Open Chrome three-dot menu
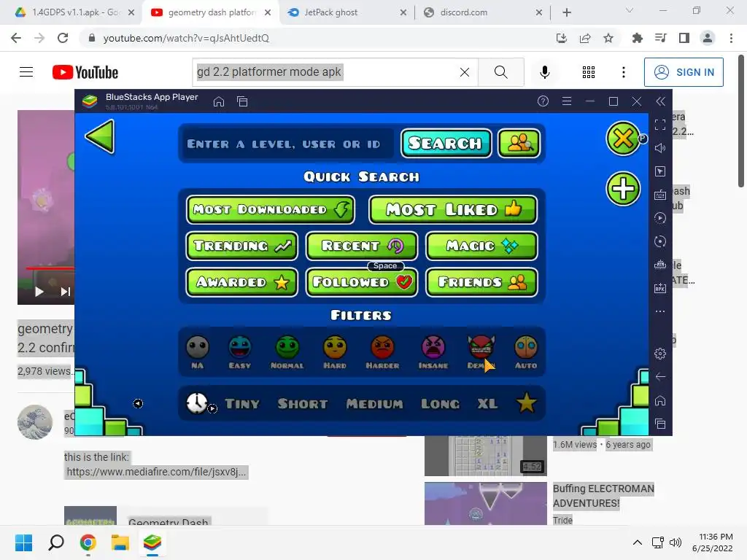The width and height of the screenshot is (747, 560). pos(731,38)
